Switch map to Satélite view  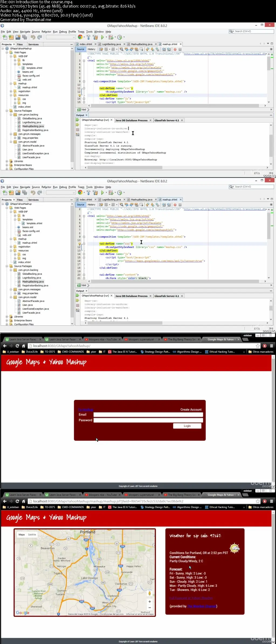click(x=32, y=534)
